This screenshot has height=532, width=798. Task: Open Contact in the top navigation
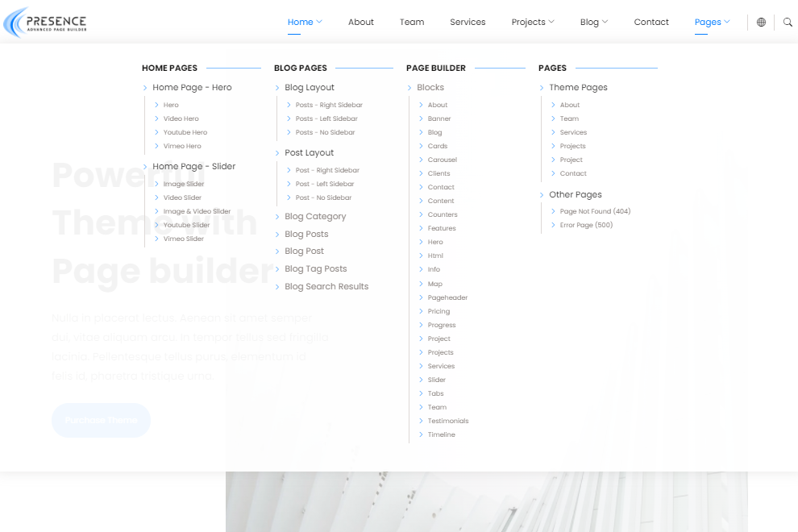(x=651, y=22)
